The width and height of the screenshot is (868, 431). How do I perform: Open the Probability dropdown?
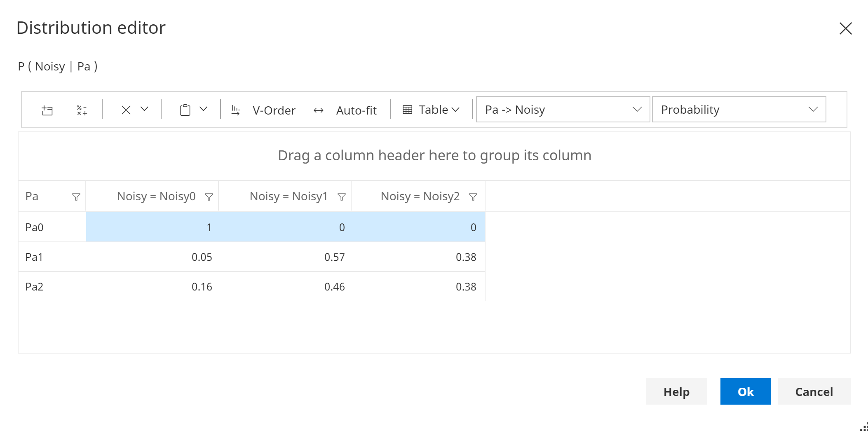pyautogui.click(x=739, y=110)
